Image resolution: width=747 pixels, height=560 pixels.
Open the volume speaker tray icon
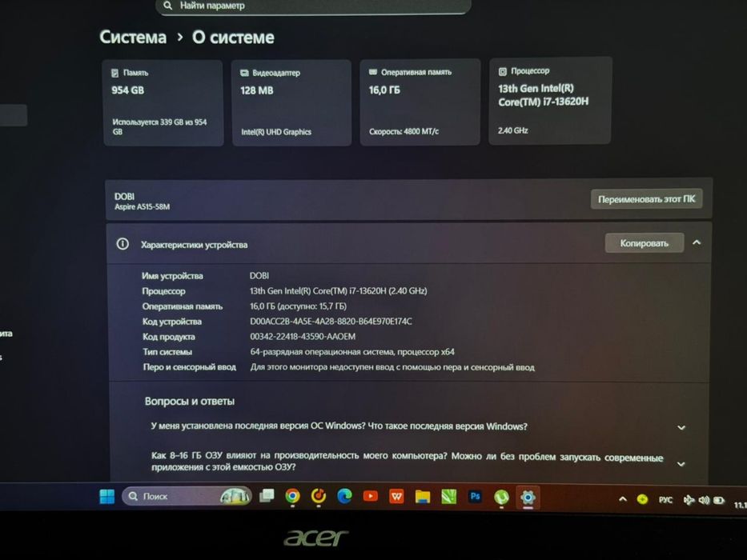coord(704,500)
